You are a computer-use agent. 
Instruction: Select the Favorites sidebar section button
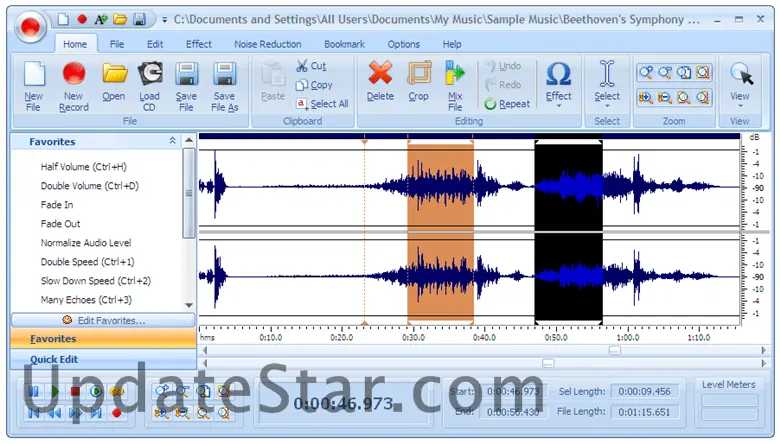click(x=103, y=339)
